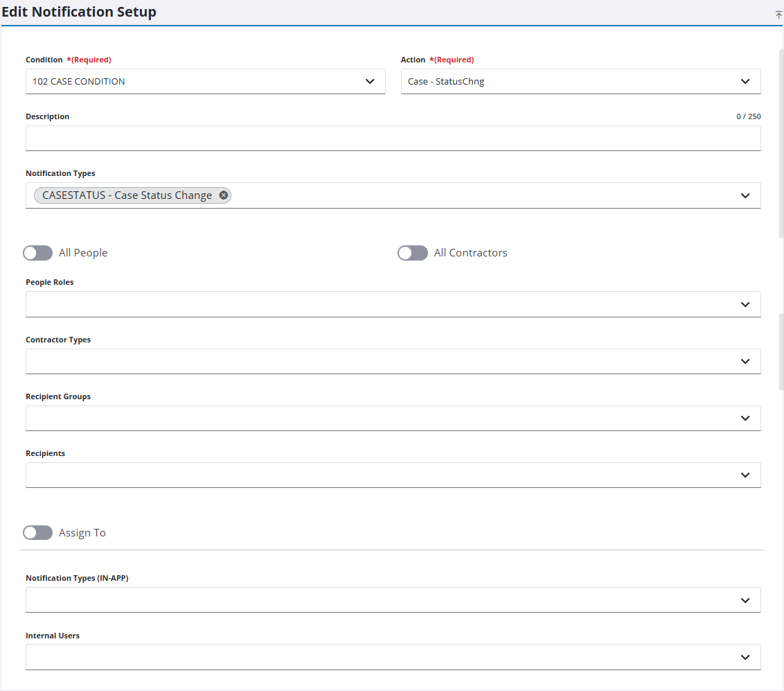Click the chevron on the Condition dropdown
Image resolution: width=784 pixels, height=691 pixels.
[371, 81]
